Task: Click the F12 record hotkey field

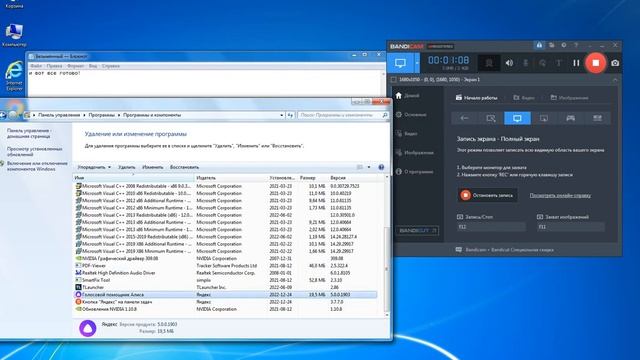Action: pyautogui.click(x=491, y=227)
